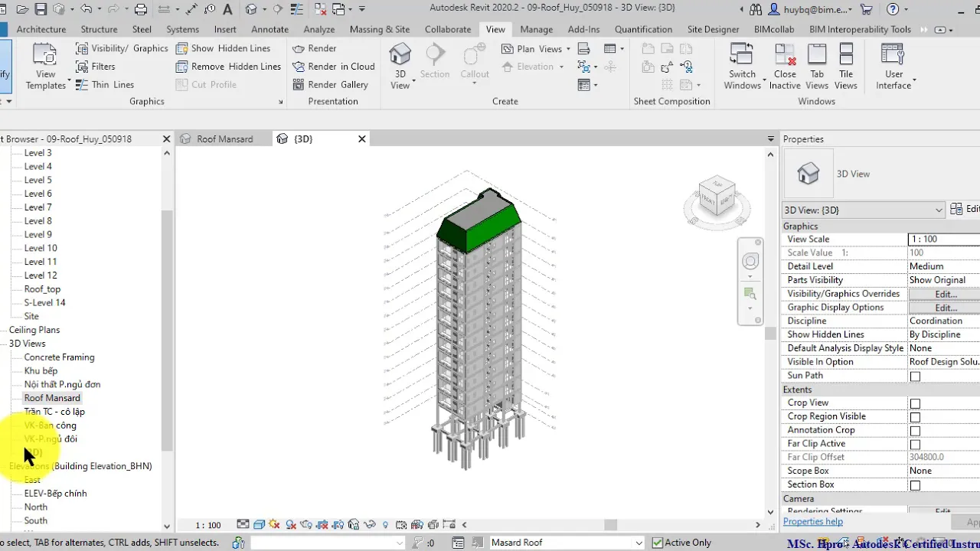Click the Undo arrow in quick access toolbar

pyautogui.click(x=86, y=10)
